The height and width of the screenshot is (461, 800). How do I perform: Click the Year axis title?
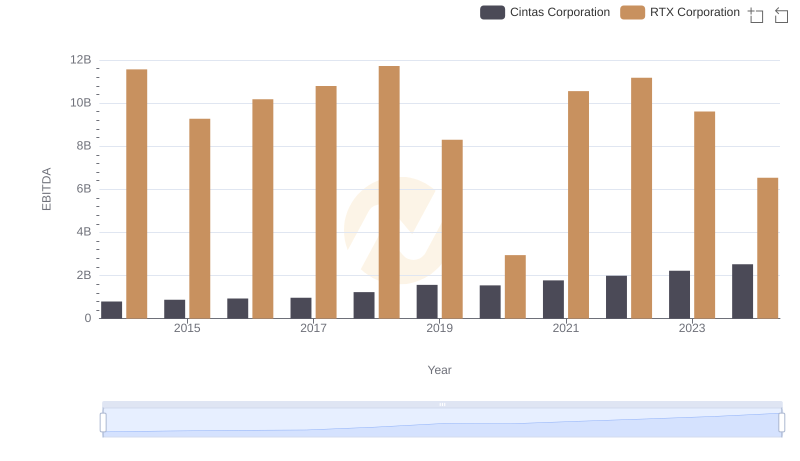point(439,370)
